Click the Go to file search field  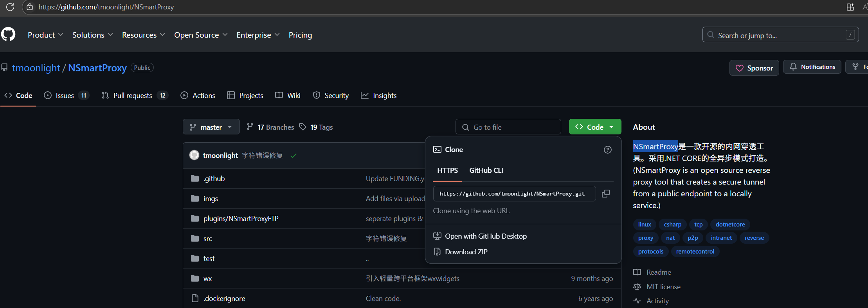pyautogui.click(x=508, y=127)
